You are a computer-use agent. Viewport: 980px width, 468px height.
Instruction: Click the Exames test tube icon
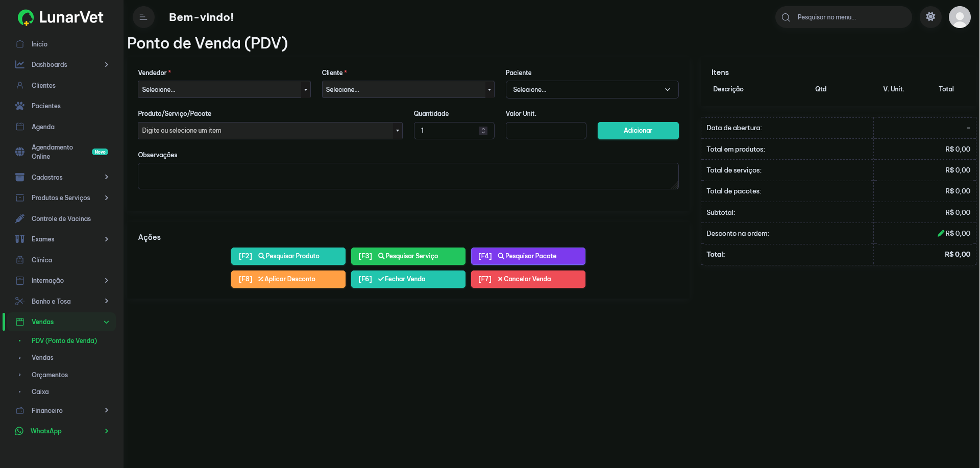[20, 239]
